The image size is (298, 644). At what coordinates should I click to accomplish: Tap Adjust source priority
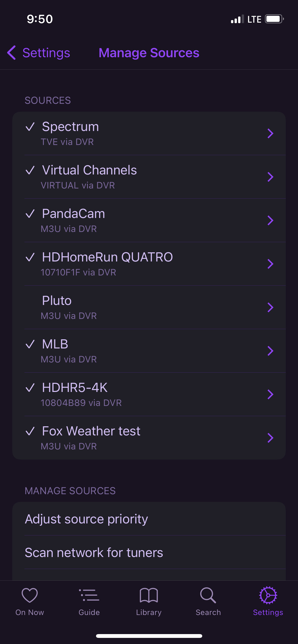[87, 519]
